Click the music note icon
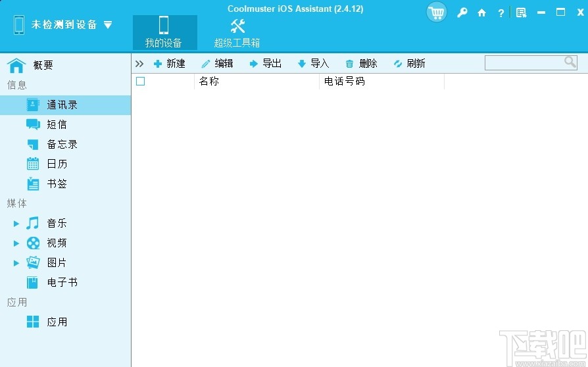This screenshot has width=588, height=367. (33, 223)
